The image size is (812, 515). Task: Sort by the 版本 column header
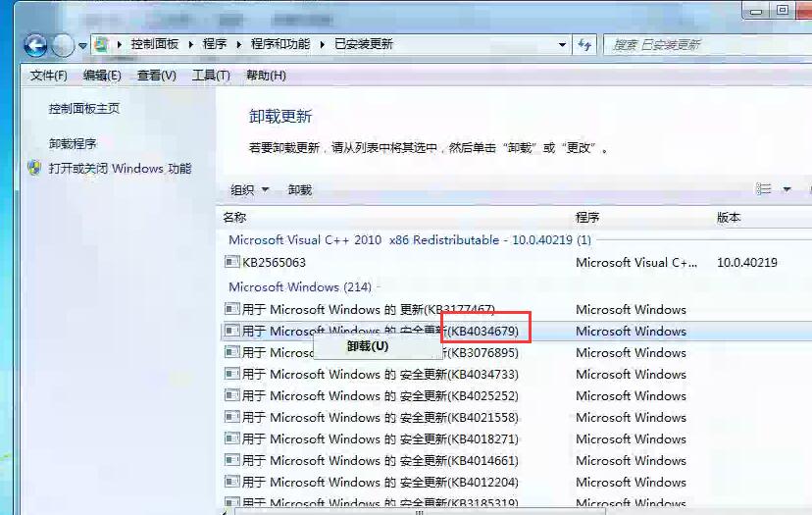728,218
